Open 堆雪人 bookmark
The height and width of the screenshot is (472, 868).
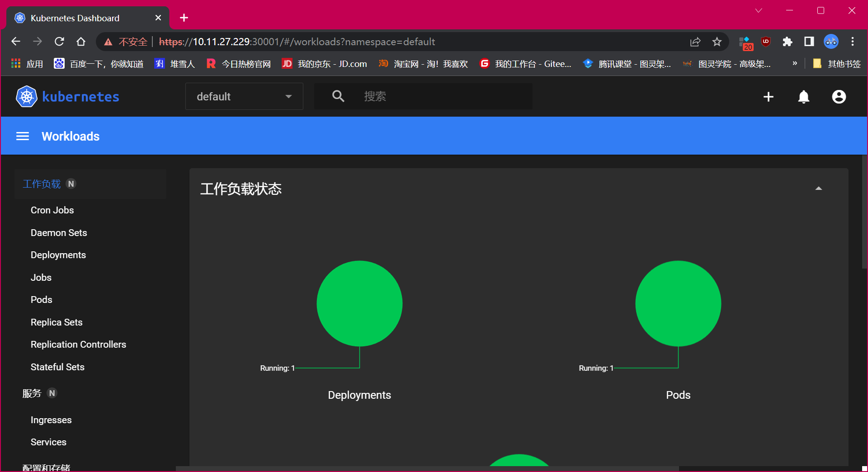pos(175,64)
